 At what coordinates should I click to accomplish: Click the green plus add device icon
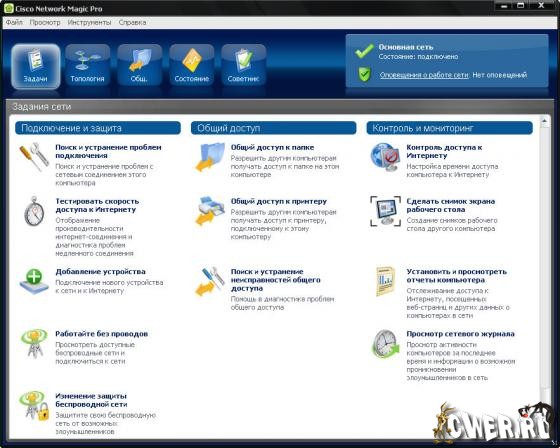coord(34,281)
